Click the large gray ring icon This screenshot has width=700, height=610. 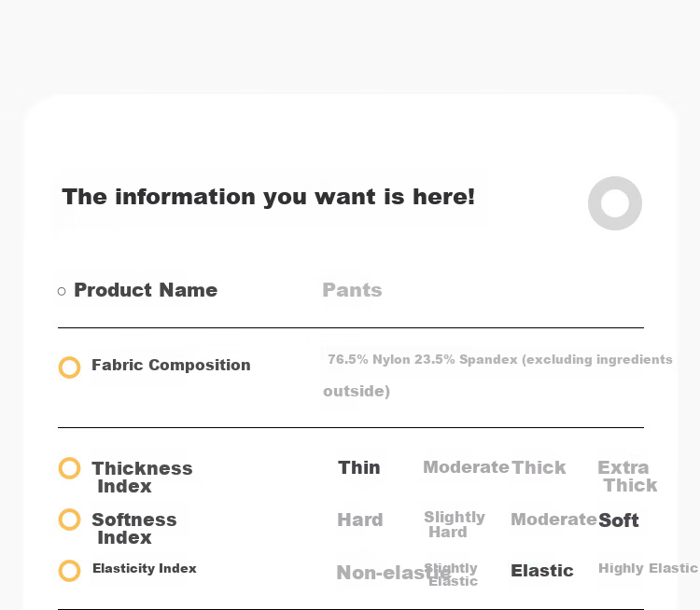click(615, 203)
